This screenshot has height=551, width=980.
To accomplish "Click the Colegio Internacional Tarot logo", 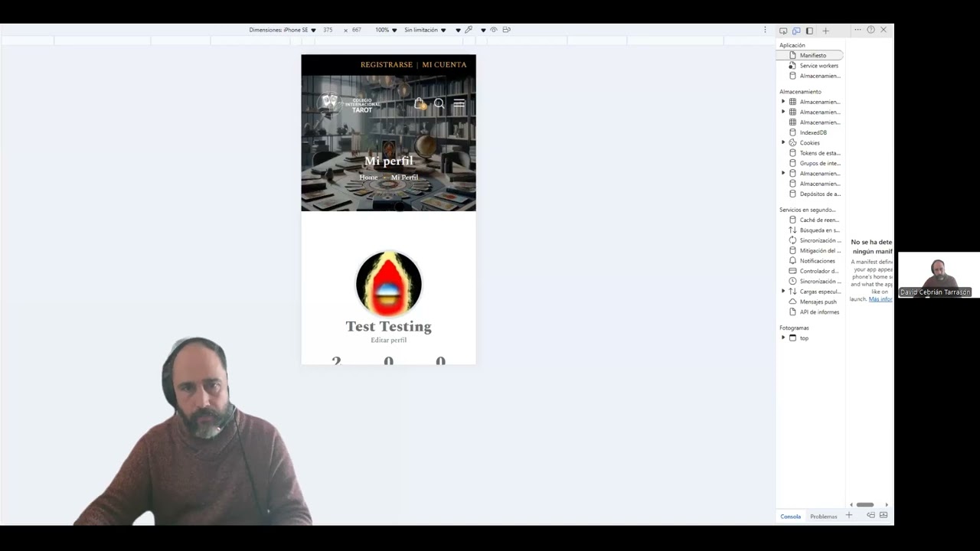I will pyautogui.click(x=351, y=103).
